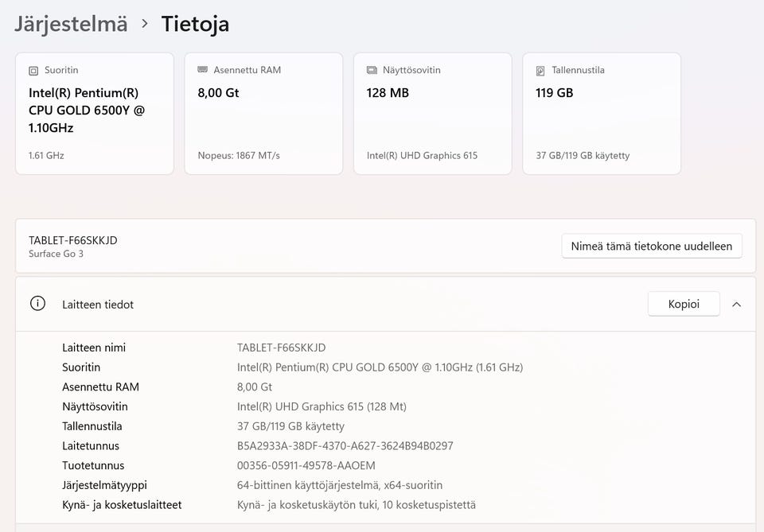
Task: Click 'Intel(R) UHD Graphics 615' in adapter card
Action: (x=422, y=156)
